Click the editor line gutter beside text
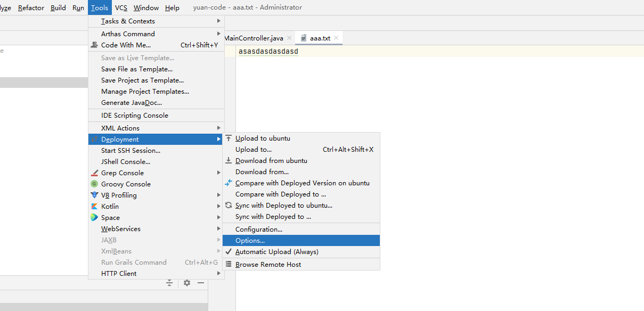Screen dimensions: 644x311 [x=230, y=52]
